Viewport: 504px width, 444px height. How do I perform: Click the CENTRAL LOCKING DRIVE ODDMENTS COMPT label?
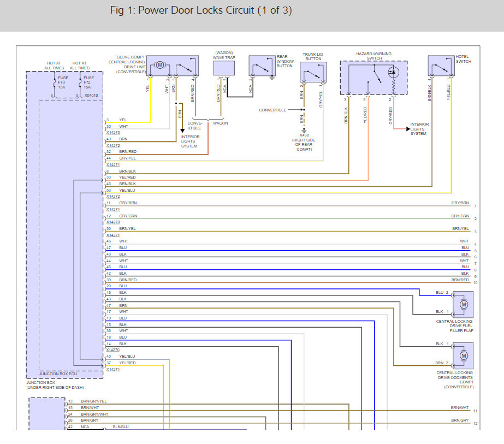tap(455, 380)
